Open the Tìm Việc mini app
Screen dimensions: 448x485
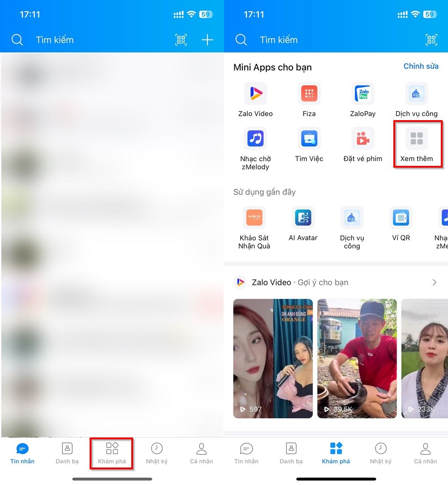click(x=309, y=145)
